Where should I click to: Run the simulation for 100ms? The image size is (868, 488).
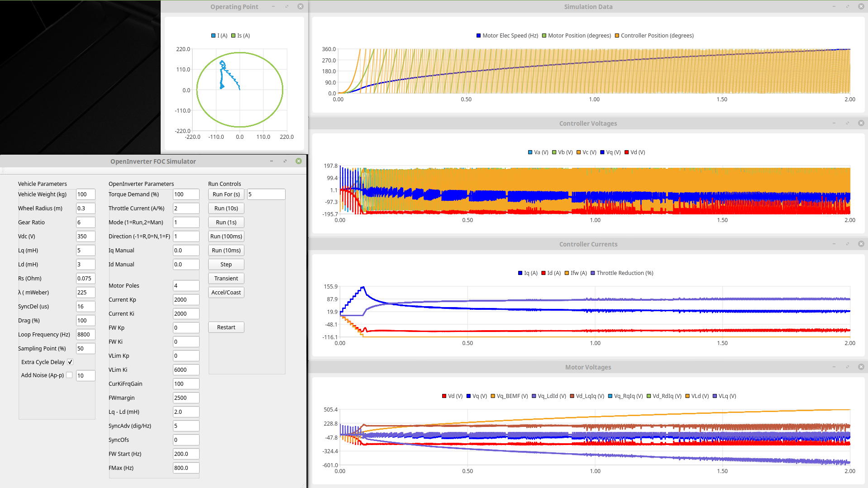pos(226,236)
